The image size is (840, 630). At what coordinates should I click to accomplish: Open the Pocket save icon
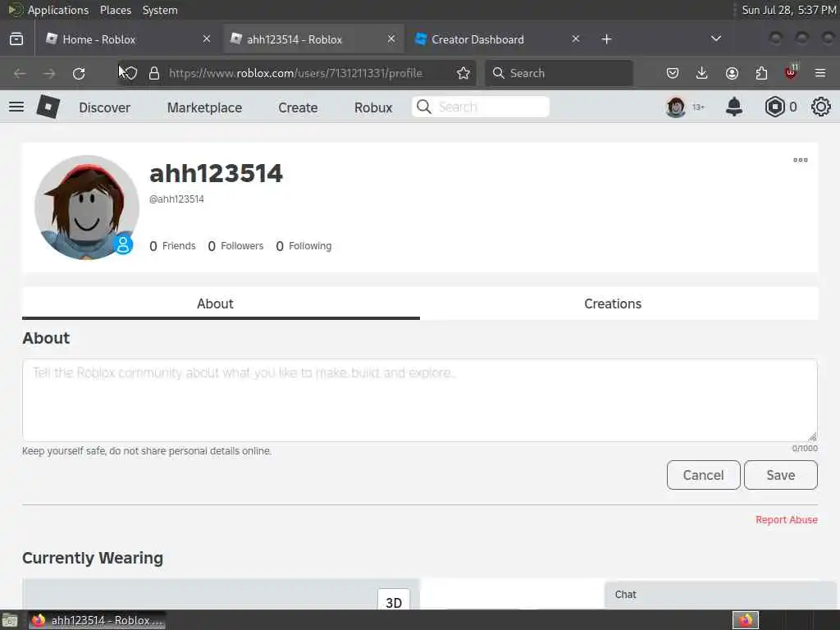coord(673,73)
